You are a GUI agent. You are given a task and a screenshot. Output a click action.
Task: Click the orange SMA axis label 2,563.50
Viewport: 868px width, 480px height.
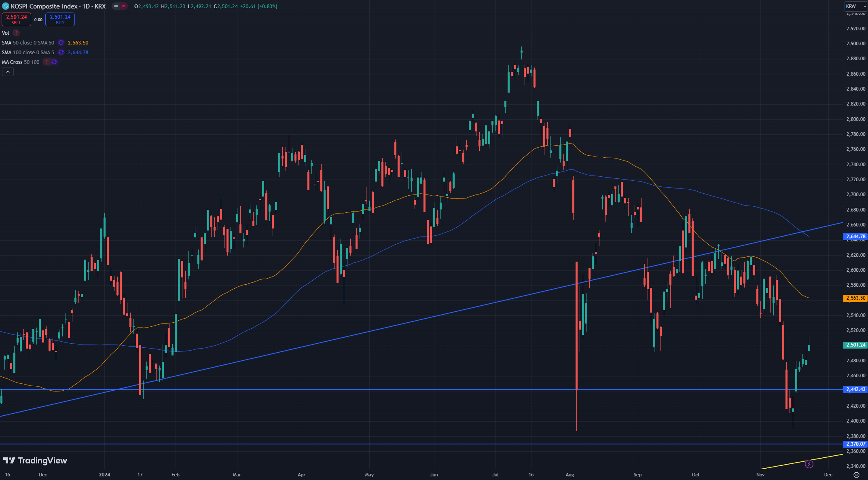(855, 298)
